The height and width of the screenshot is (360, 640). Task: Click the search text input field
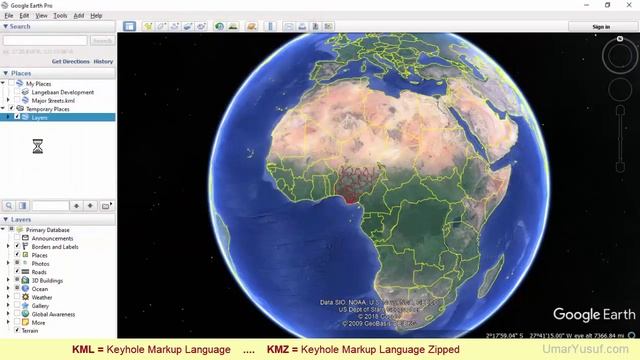click(x=45, y=40)
